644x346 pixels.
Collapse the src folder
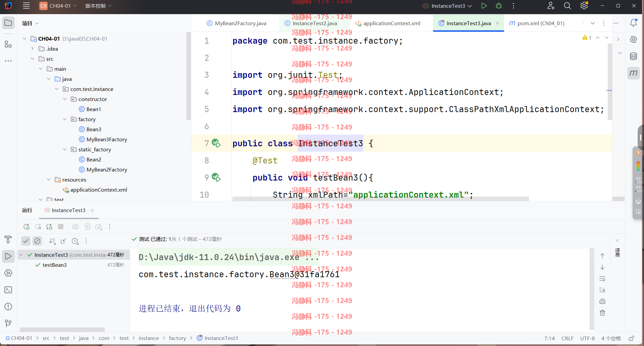click(33, 59)
